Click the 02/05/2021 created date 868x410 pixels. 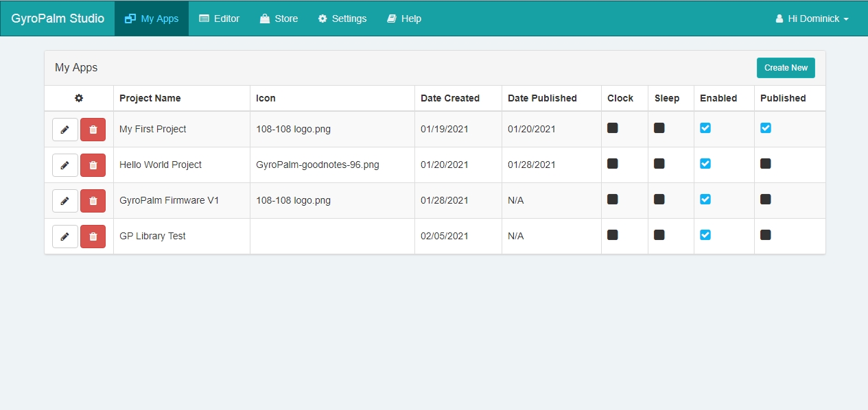(x=445, y=236)
